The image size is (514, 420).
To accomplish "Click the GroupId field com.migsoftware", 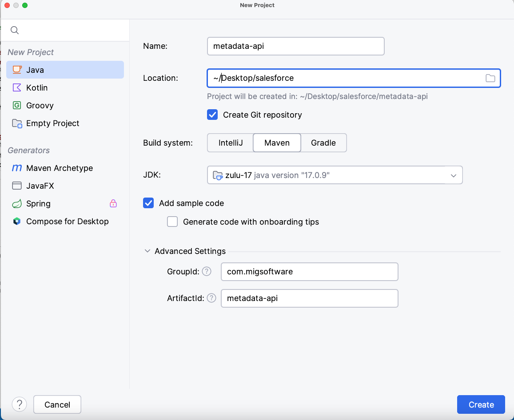I will click(x=310, y=272).
